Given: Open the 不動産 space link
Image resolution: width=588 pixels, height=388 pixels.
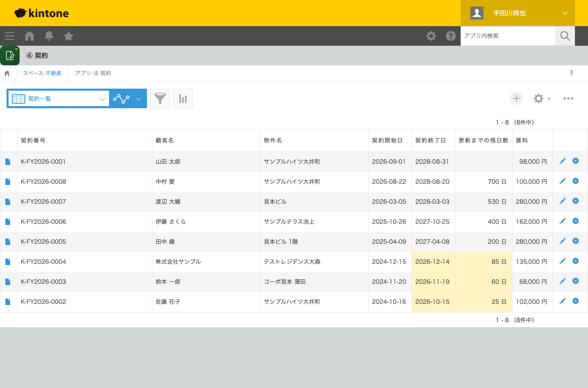Looking at the screenshot, I should 53,74.
